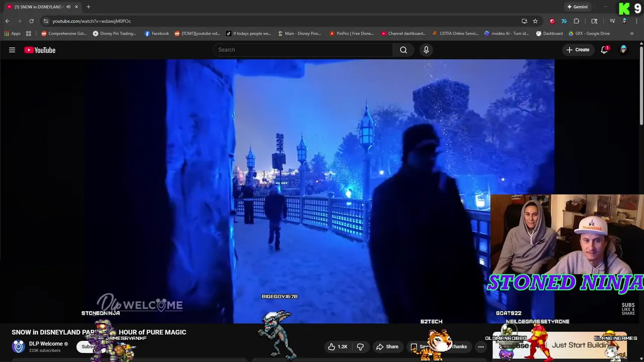Reload the current page

pyautogui.click(x=31, y=21)
